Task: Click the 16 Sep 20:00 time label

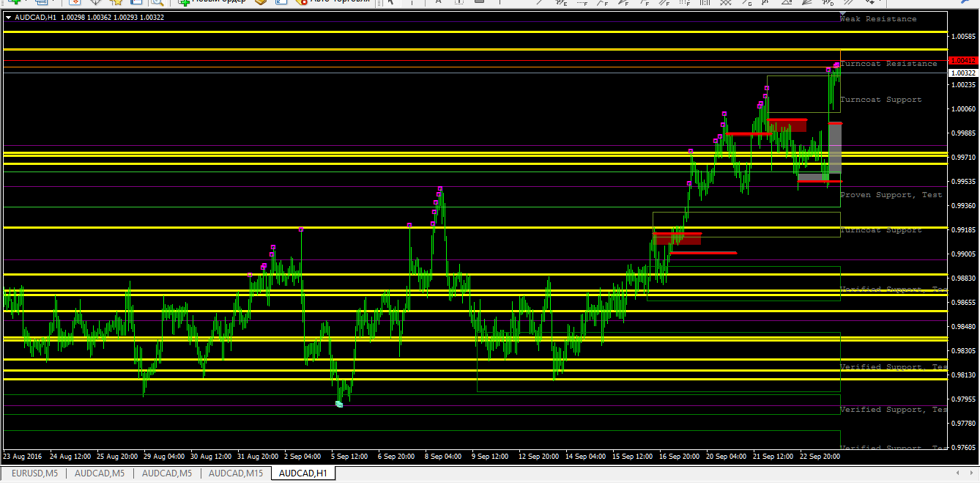Action: pos(680,456)
